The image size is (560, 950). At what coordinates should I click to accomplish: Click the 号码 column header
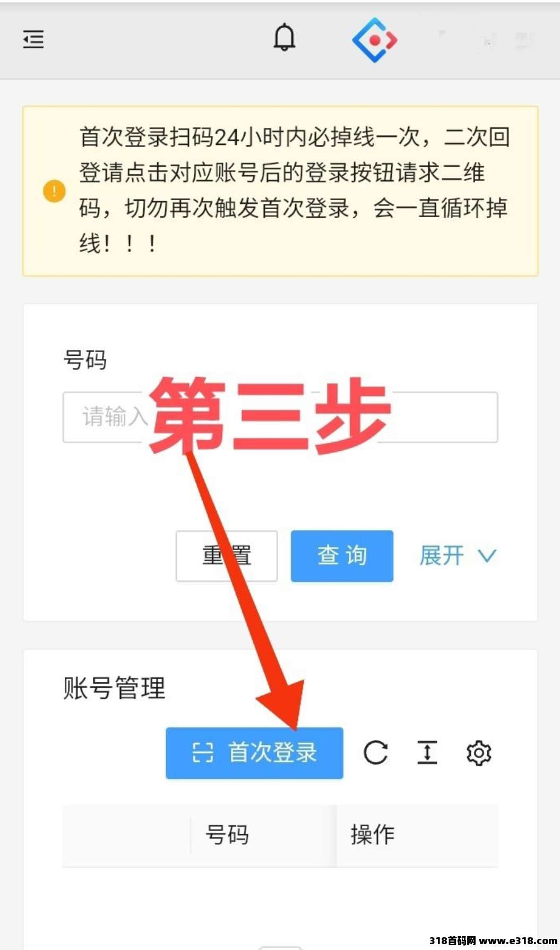point(227,835)
